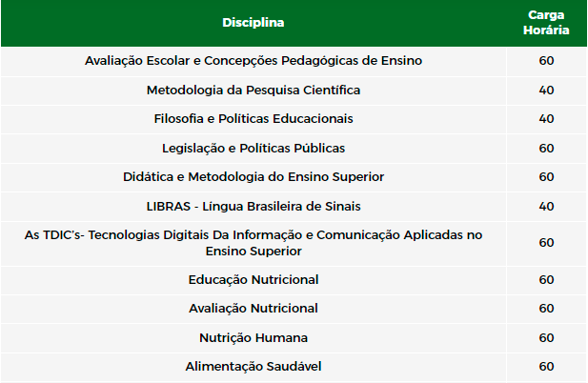The height and width of the screenshot is (383, 588).
Task: Click the Alimentação Saudável discipline
Action: (x=253, y=367)
